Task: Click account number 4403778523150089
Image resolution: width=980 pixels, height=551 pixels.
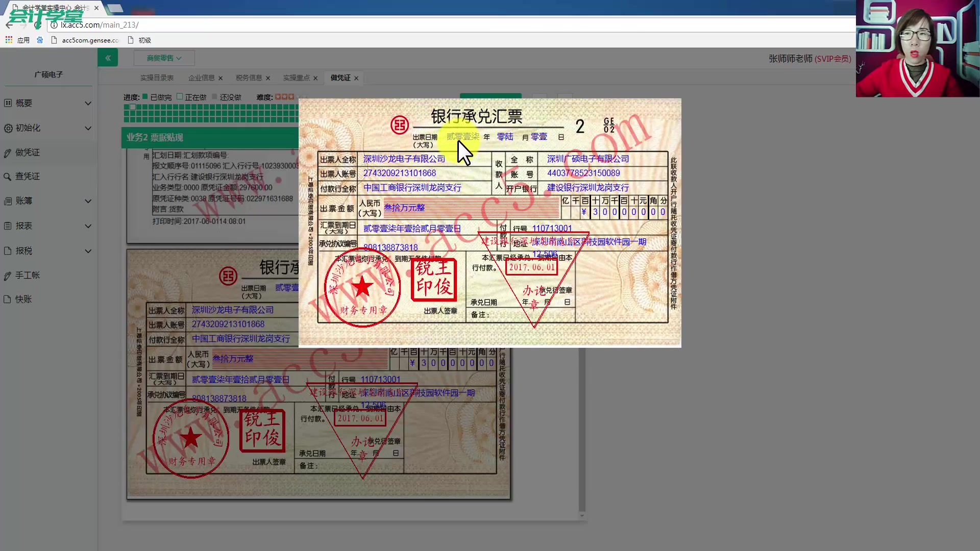Action: [583, 173]
